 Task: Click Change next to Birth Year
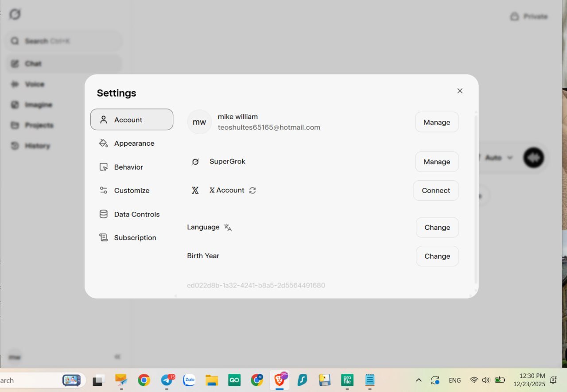(437, 256)
